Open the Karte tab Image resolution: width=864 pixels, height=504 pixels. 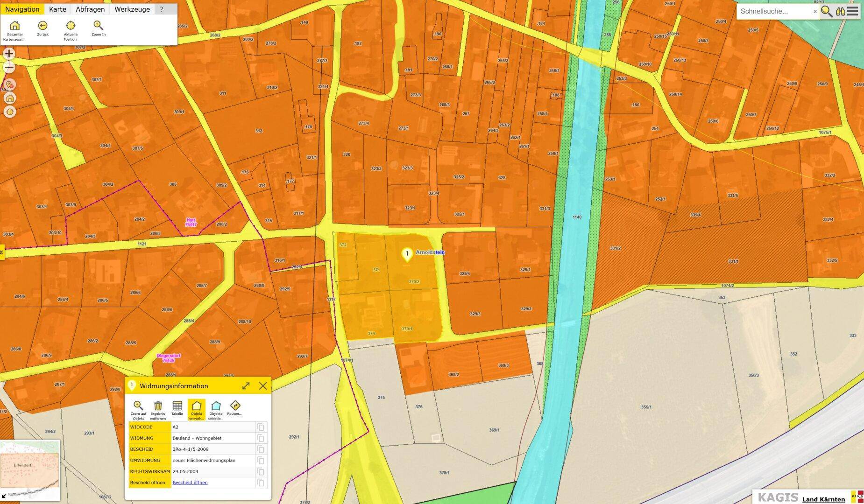(57, 9)
